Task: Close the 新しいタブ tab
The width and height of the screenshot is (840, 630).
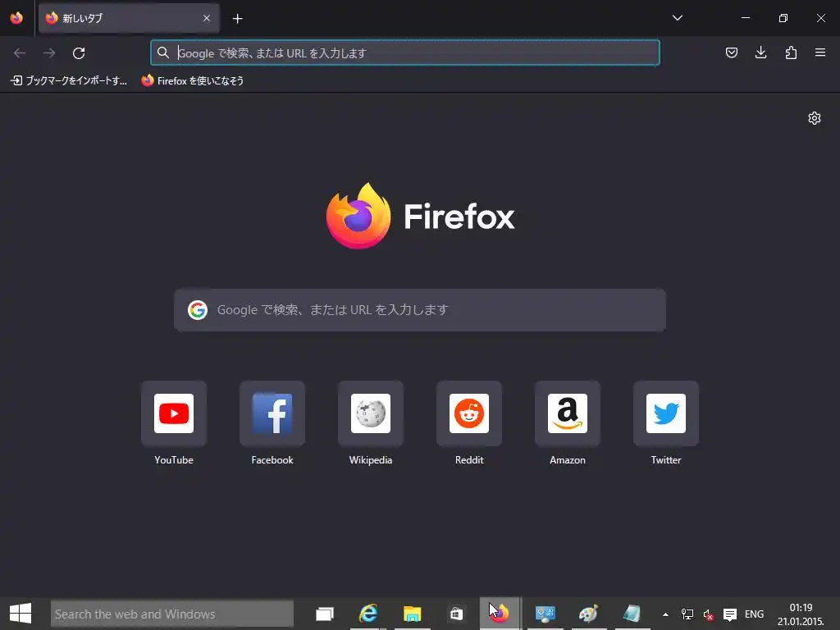Action: coord(206,18)
